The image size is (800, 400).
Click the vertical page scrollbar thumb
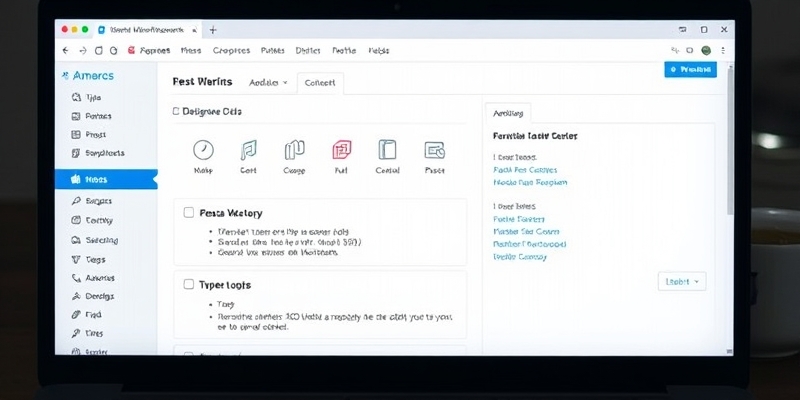coord(730,140)
